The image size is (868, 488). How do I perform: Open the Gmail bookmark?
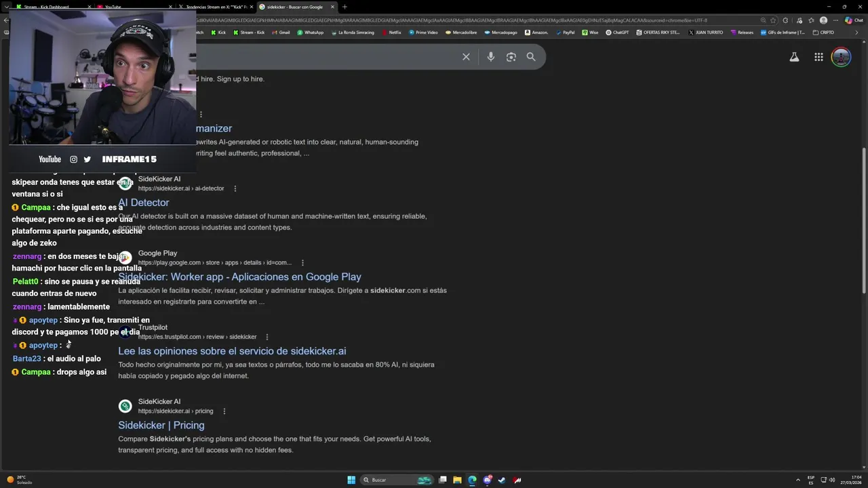click(279, 32)
